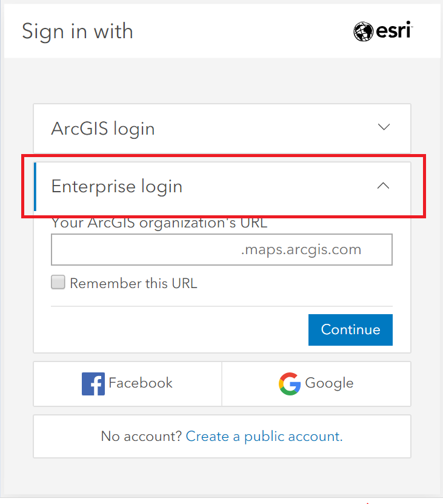This screenshot has height=504, width=443.
Task: Click the blue Continue button
Action: (x=350, y=330)
